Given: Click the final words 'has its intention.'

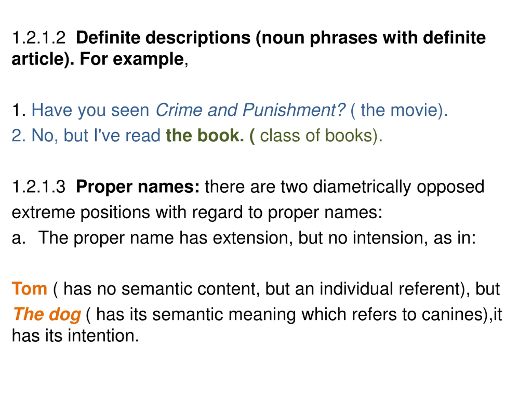Looking at the screenshot, I should tap(75, 336).
